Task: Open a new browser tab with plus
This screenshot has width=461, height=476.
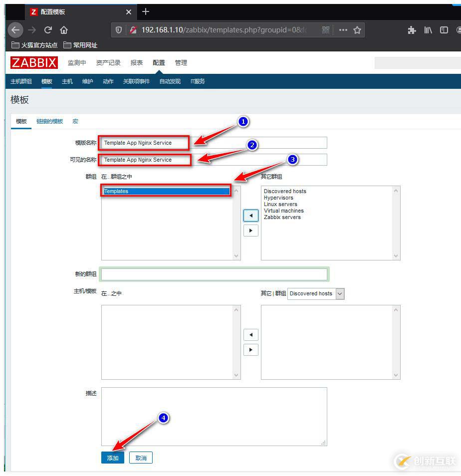Action: tap(146, 11)
